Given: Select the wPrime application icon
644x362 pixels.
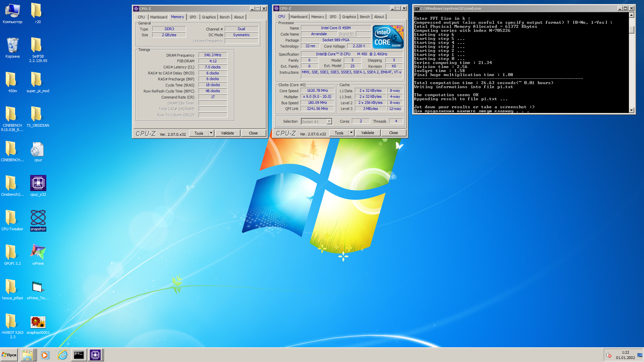Looking at the screenshot, I should pyautogui.click(x=38, y=255).
